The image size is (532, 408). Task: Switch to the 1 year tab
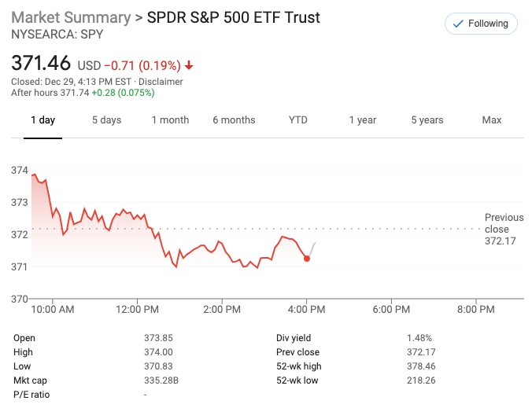363,120
